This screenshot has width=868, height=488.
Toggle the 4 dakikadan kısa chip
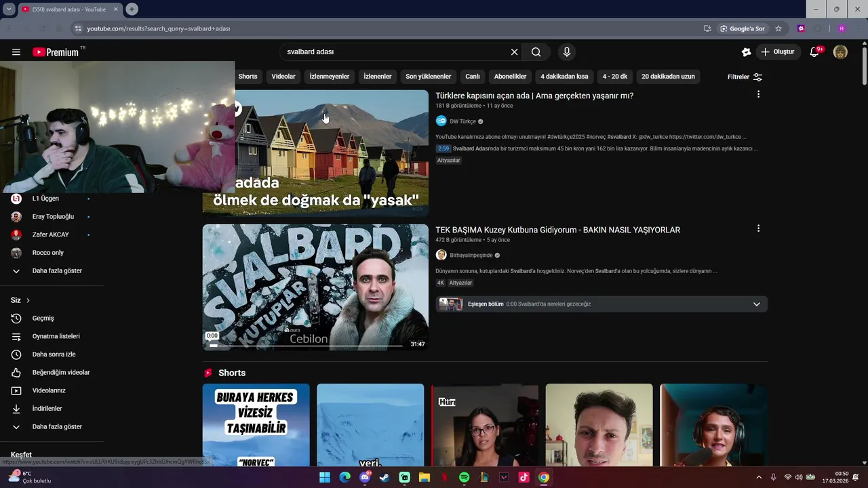[x=564, y=77]
